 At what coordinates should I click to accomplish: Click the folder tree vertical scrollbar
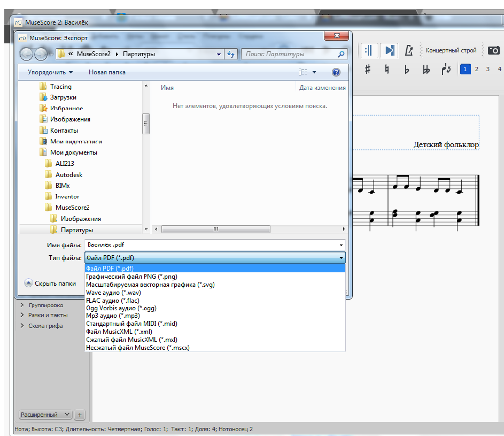click(146, 124)
